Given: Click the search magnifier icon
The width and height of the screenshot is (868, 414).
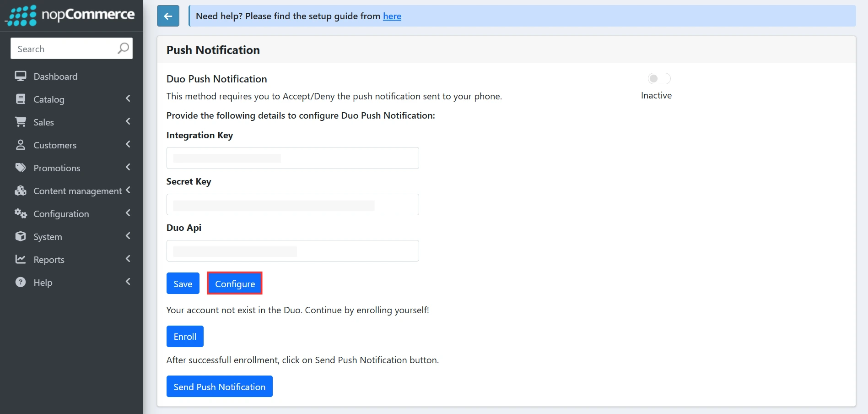Looking at the screenshot, I should [122, 48].
